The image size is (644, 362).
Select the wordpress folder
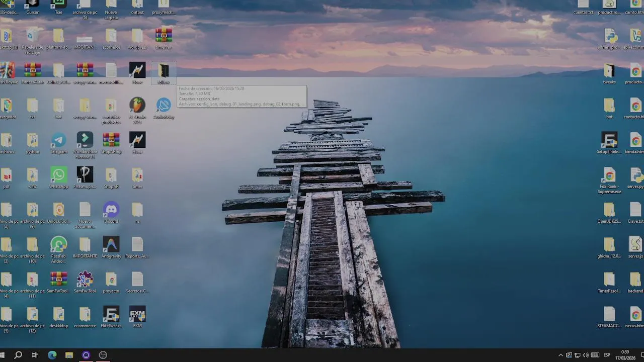point(137,39)
